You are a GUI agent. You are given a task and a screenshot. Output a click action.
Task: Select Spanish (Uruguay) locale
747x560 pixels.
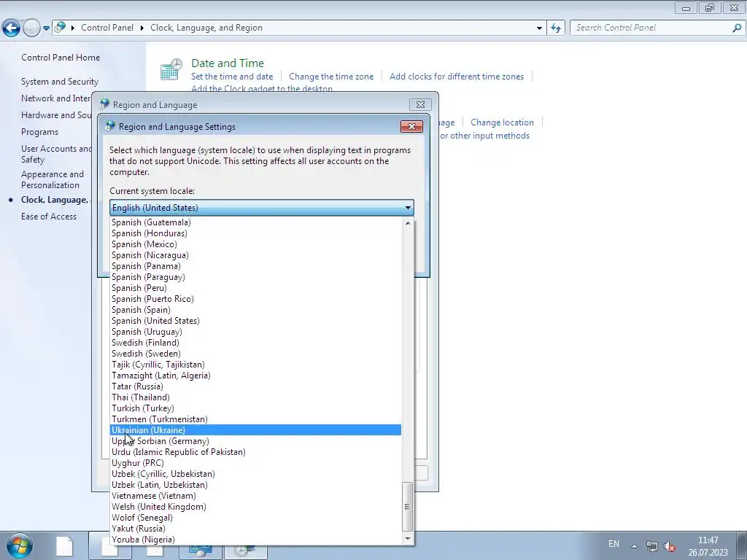(256, 332)
